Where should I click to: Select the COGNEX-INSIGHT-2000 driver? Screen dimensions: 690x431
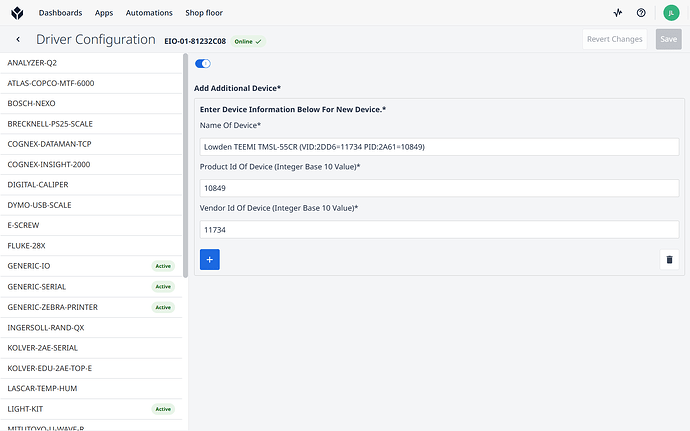(x=91, y=164)
